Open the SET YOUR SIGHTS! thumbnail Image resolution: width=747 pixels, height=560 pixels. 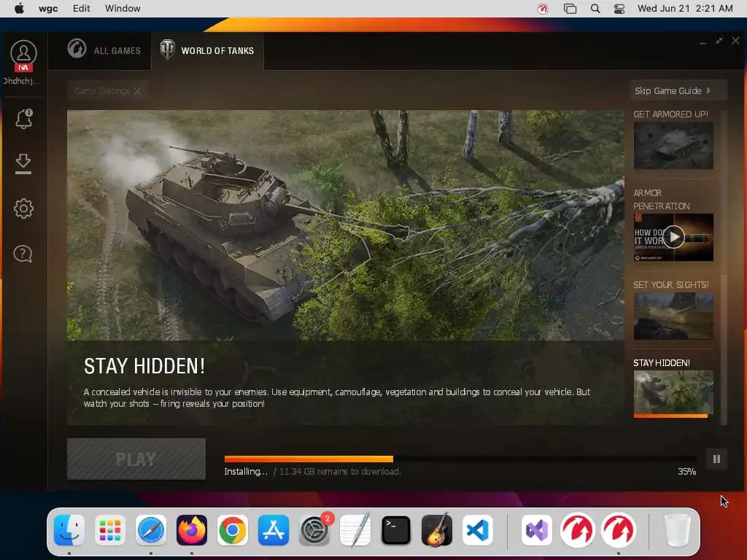click(673, 316)
